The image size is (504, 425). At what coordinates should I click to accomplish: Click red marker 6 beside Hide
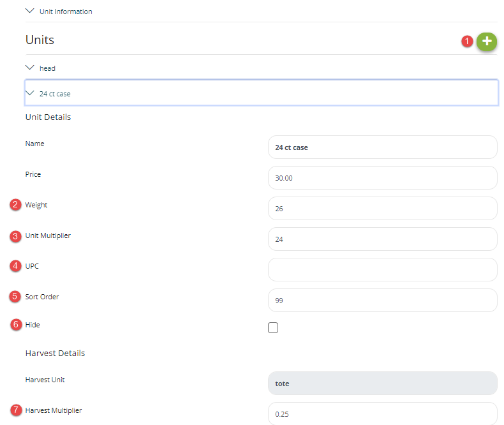point(15,325)
